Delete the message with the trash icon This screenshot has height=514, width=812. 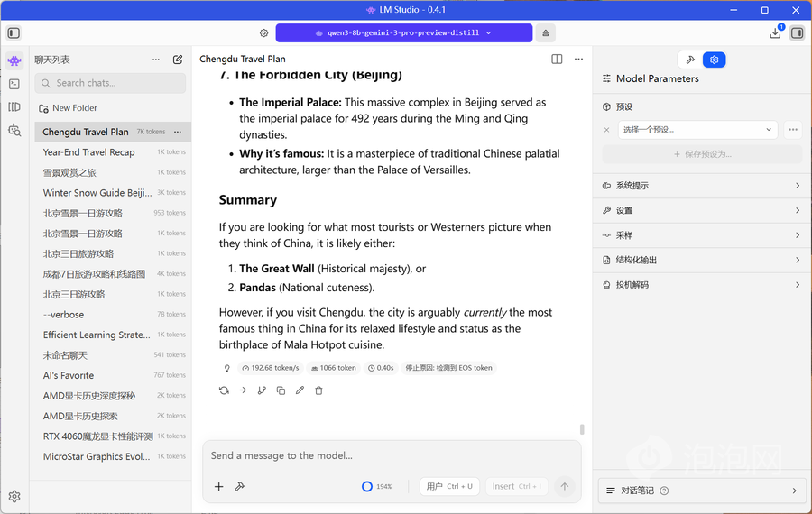(x=318, y=390)
